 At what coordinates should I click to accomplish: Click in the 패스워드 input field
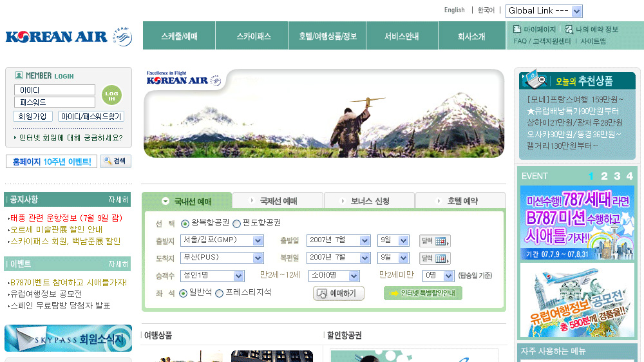[x=55, y=102]
